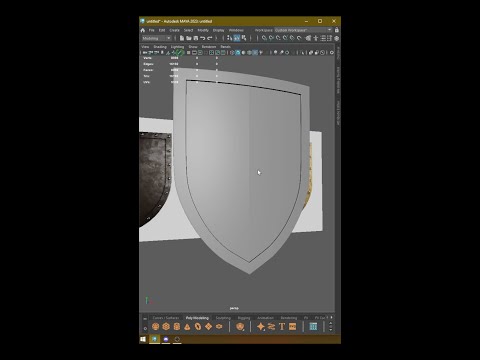Viewport: 480px width, 360px height.
Task: Create a polygon sphere from the shelf
Action: pyautogui.click(x=156, y=327)
